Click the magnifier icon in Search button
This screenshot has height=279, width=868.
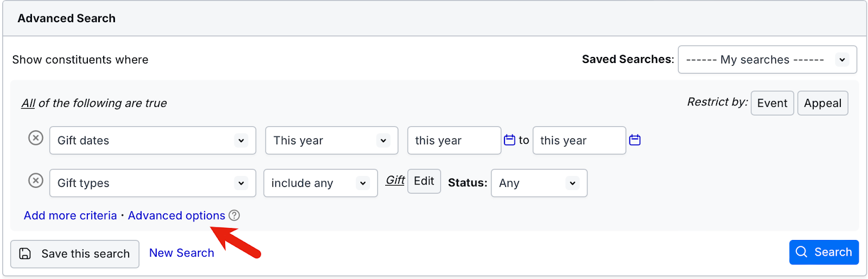tap(801, 252)
